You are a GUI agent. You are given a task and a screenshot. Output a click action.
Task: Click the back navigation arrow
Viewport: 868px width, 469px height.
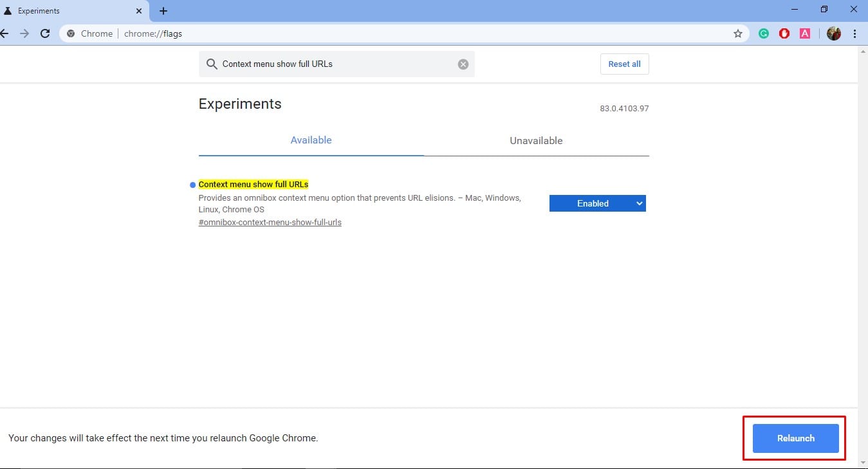coord(6,33)
